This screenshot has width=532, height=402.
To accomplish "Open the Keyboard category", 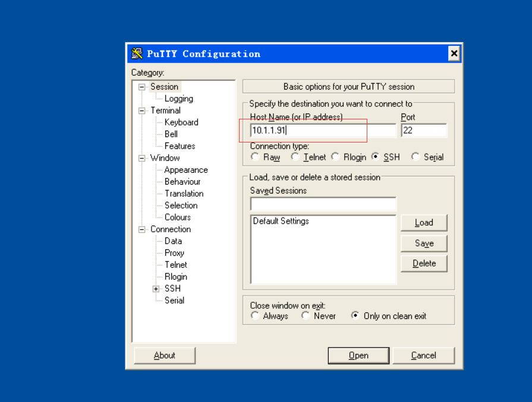I will [x=181, y=122].
